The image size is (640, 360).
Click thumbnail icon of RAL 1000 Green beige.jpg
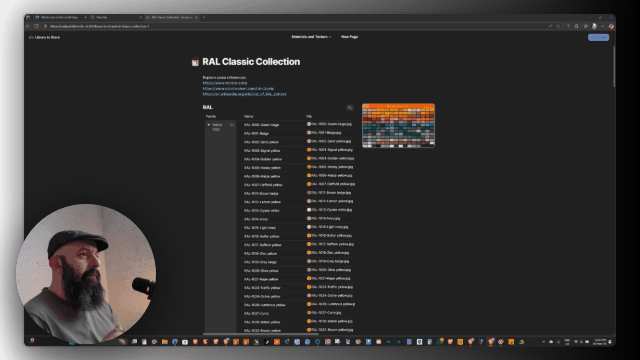tap(309, 124)
